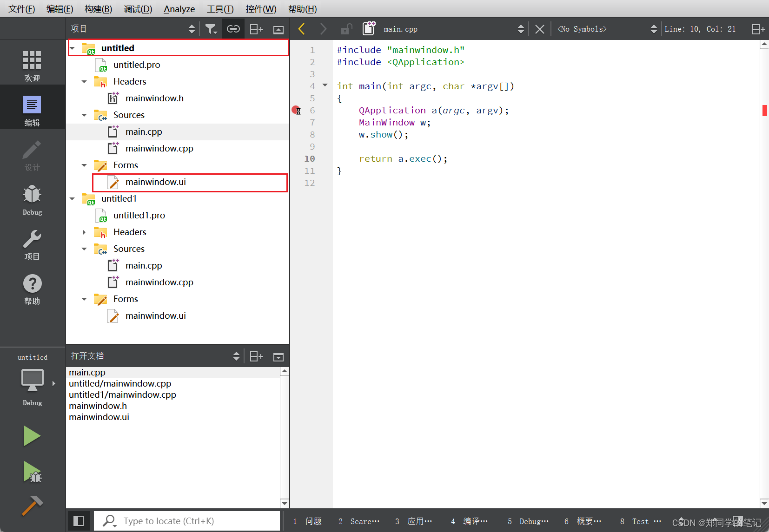Toggle the left sidebar visibility
Screen dimensions: 769x532
pyautogui.click(x=79, y=520)
